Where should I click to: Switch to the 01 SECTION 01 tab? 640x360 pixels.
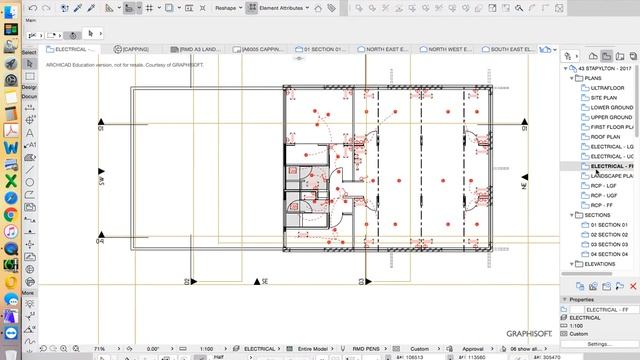pyautogui.click(x=320, y=49)
